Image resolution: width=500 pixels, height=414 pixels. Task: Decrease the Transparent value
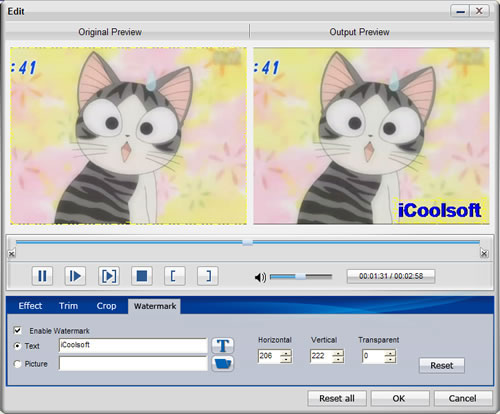pyautogui.click(x=390, y=359)
